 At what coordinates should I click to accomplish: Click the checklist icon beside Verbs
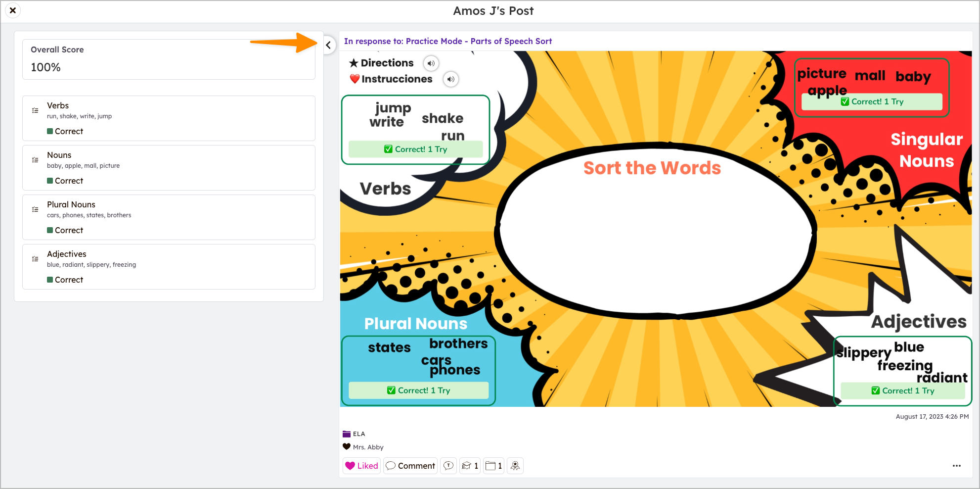(35, 110)
